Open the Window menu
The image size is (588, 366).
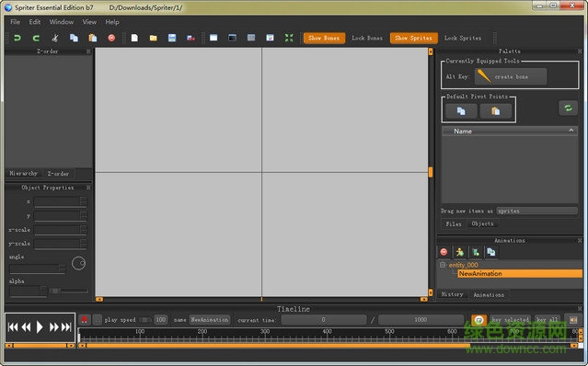(x=62, y=22)
